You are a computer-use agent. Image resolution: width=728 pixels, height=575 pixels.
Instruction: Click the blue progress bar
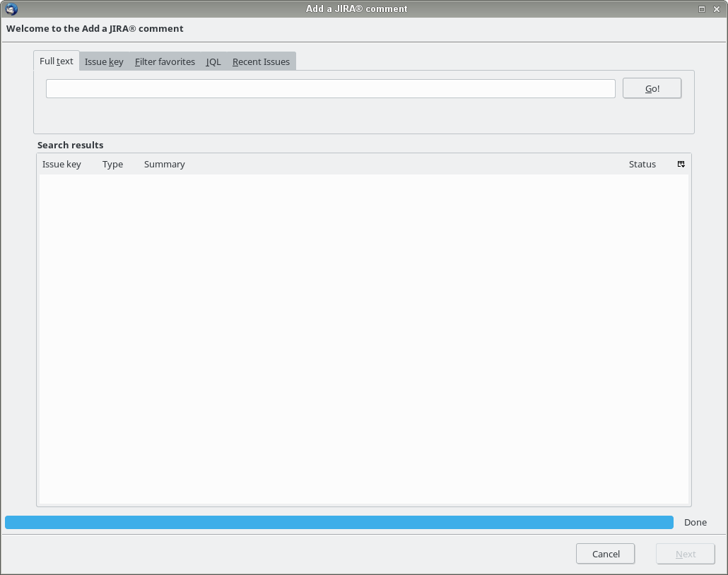pyautogui.click(x=339, y=523)
